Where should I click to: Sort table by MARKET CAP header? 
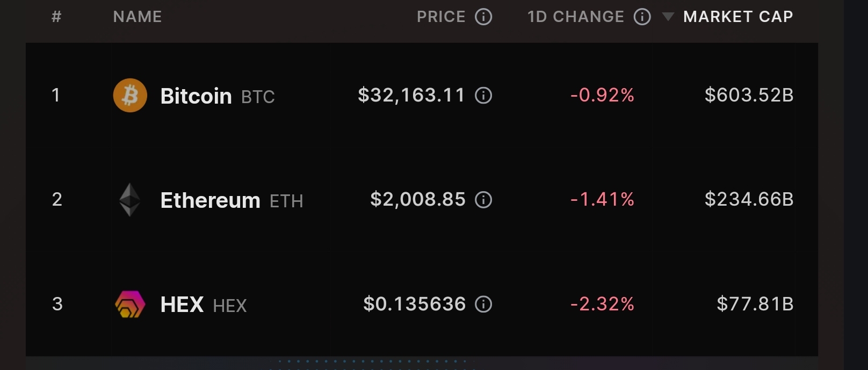coord(737,17)
